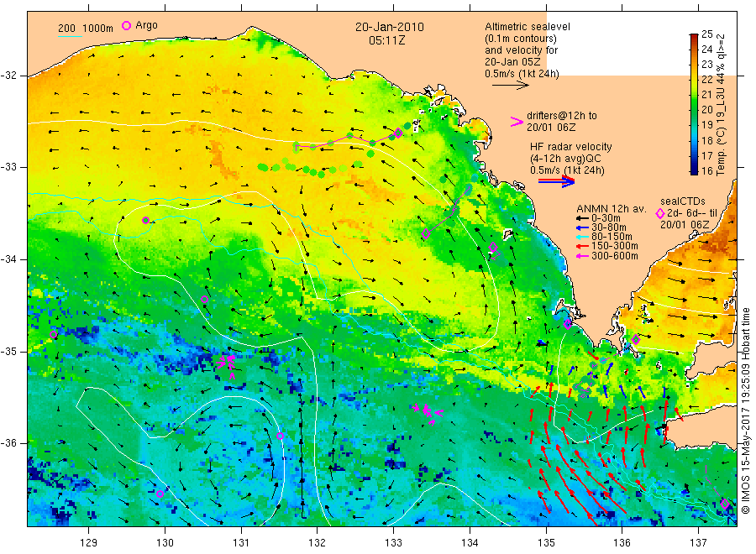The height and width of the screenshot is (554, 756).
Task: Click the black 0-30m ANMN legend arrow
Action: pos(582,218)
